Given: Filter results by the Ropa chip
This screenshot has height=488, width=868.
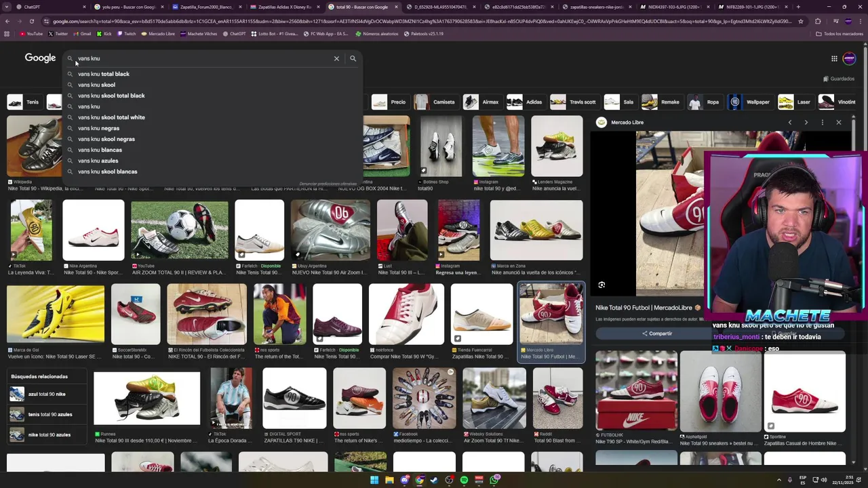Looking at the screenshot, I should click(704, 102).
